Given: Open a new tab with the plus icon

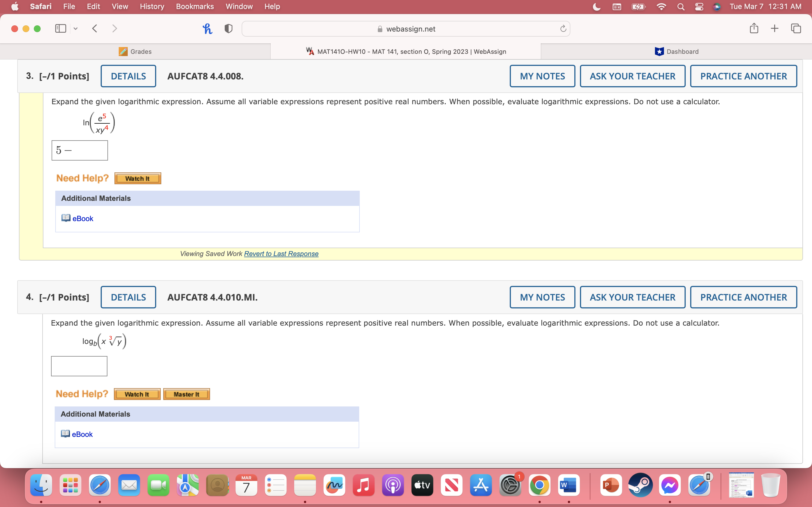Looking at the screenshot, I should (775, 28).
